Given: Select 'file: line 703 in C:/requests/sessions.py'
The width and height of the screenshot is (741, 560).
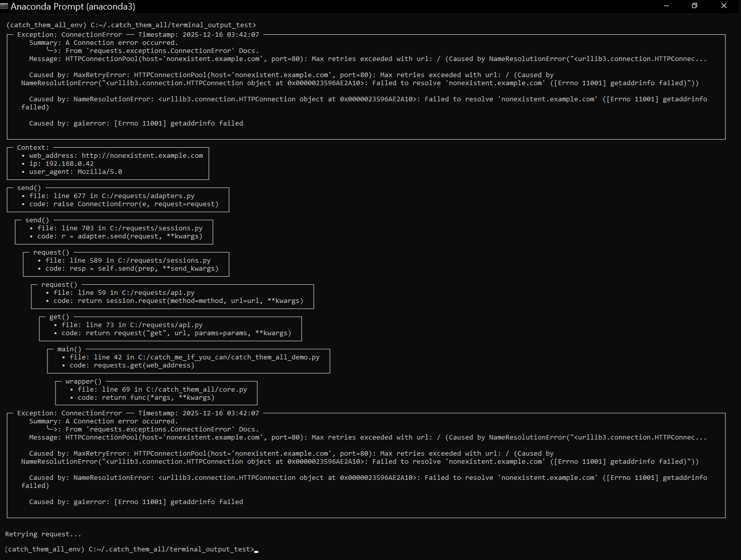Looking at the screenshot, I should click(117, 228).
